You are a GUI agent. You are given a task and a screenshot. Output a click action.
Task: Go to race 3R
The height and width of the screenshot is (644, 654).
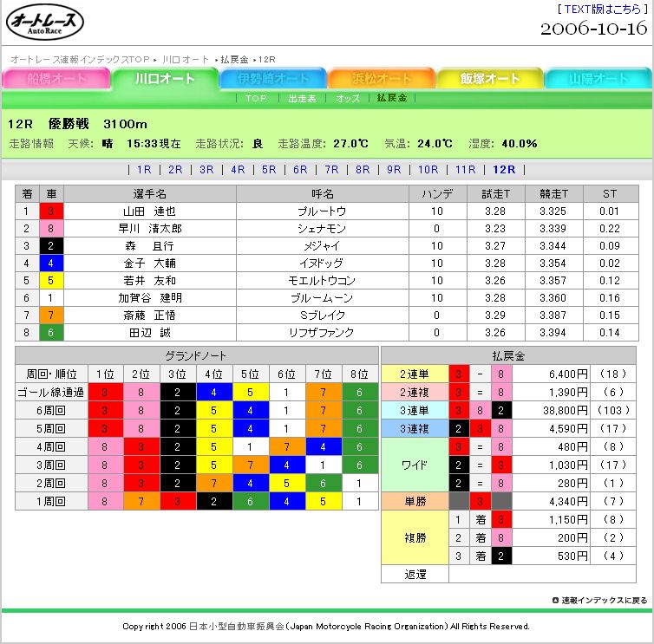tap(206, 170)
